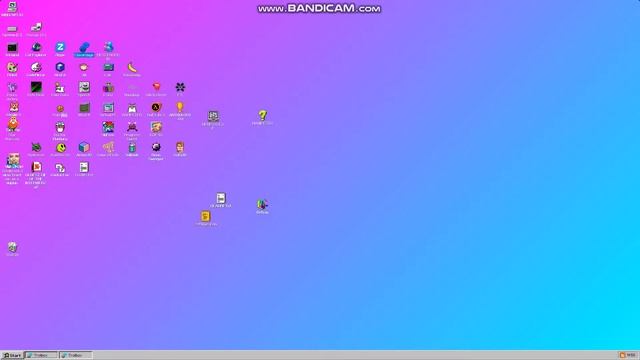Open the Start menu
640x360 pixels.
12,356
